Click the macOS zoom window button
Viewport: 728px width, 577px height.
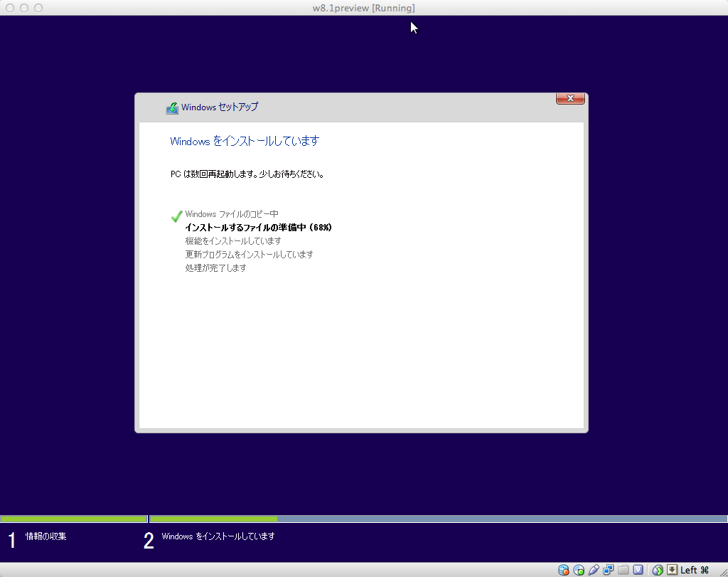coord(38,8)
